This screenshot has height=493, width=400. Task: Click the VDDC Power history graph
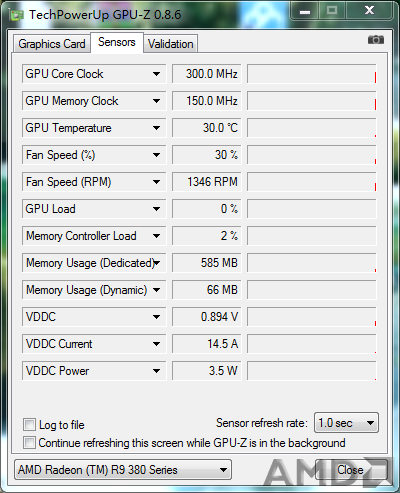pyautogui.click(x=312, y=371)
